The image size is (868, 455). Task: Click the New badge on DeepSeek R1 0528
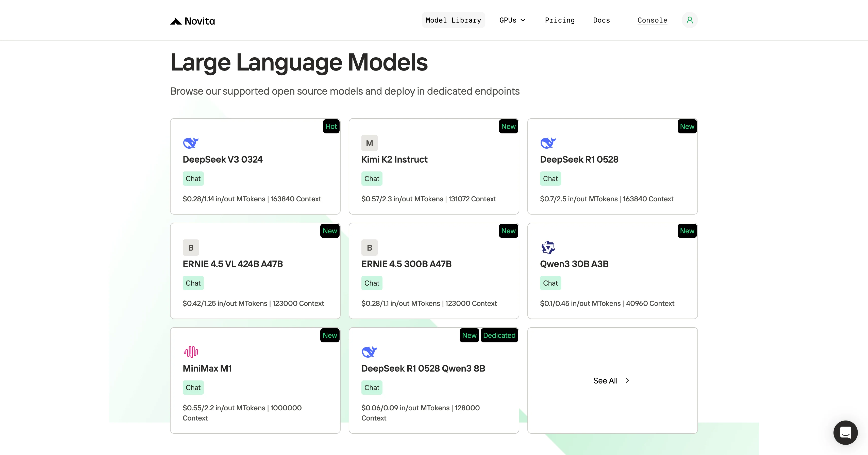click(x=687, y=126)
